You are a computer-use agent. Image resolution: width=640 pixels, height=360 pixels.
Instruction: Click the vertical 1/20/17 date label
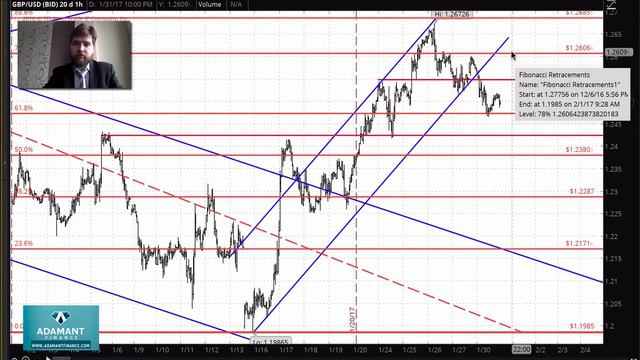(x=353, y=319)
